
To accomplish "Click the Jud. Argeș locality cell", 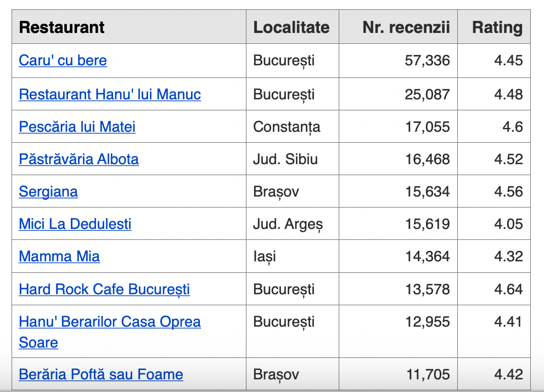I will 288,224.
